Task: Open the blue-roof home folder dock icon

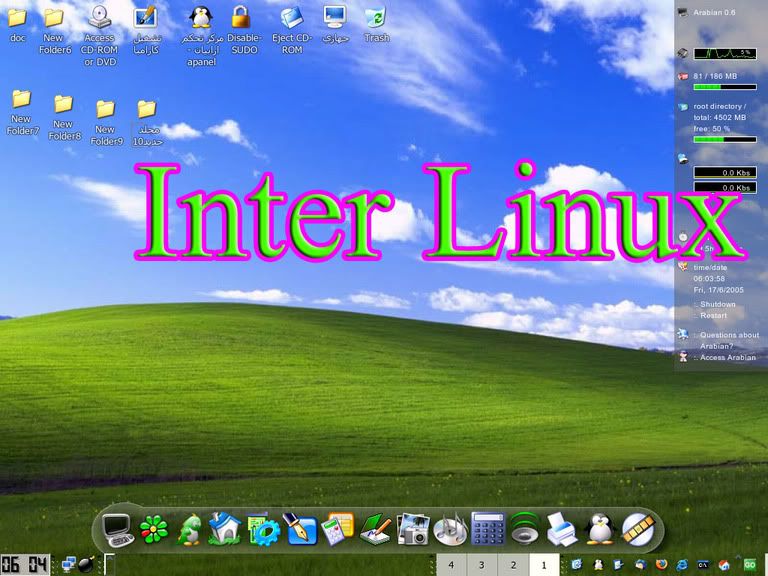Action: click(x=224, y=529)
